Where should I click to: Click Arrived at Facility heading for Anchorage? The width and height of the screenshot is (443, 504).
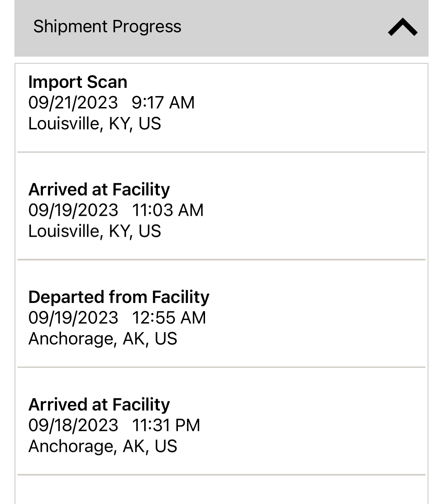[x=99, y=405]
